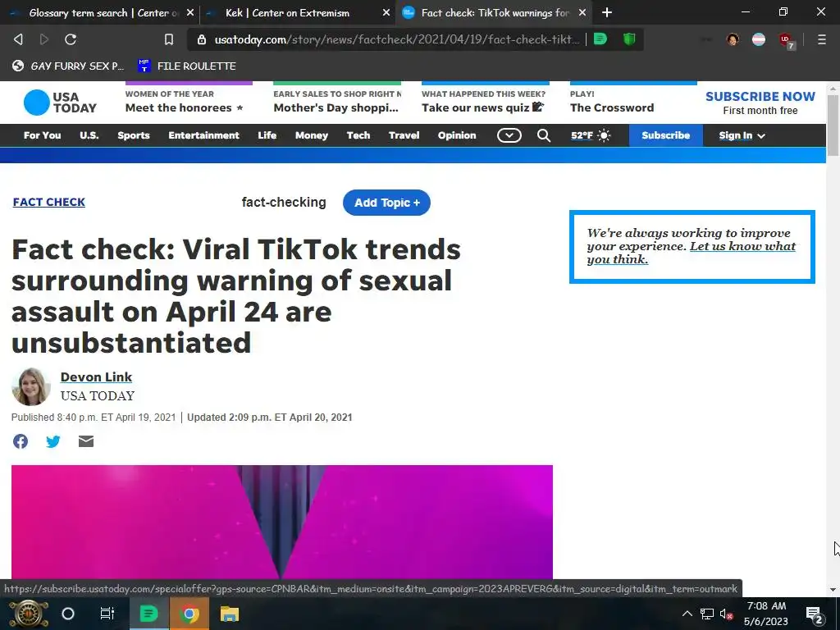
Task: Click the browser forward arrow
Action: pos(44,39)
